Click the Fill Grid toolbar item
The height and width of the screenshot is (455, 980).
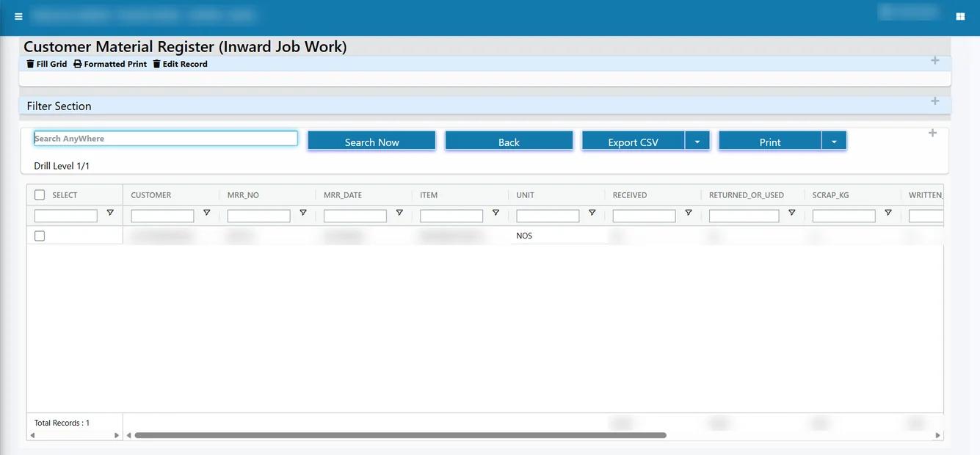47,64
